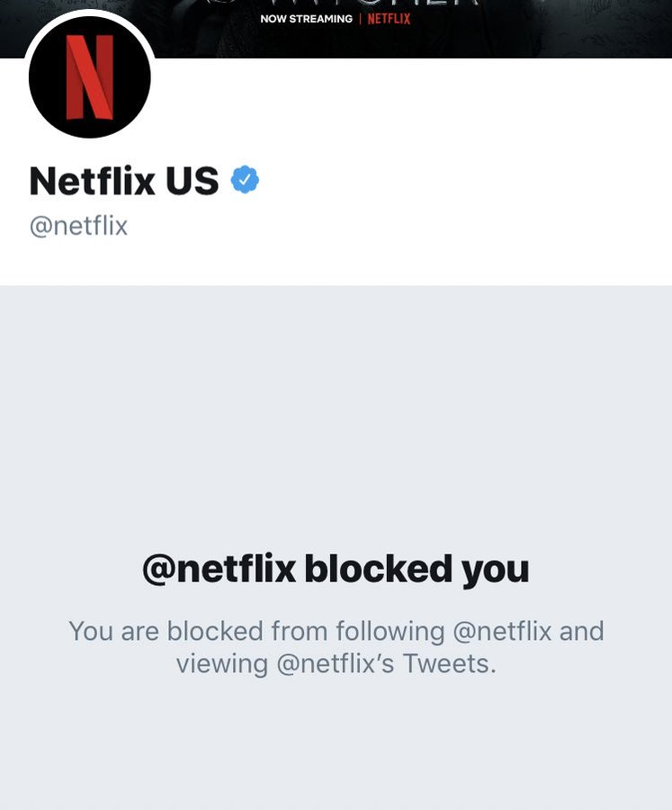The height and width of the screenshot is (810, 672).
Task: Click the word 'you' ending the bold heading
Action: point(496,571)
